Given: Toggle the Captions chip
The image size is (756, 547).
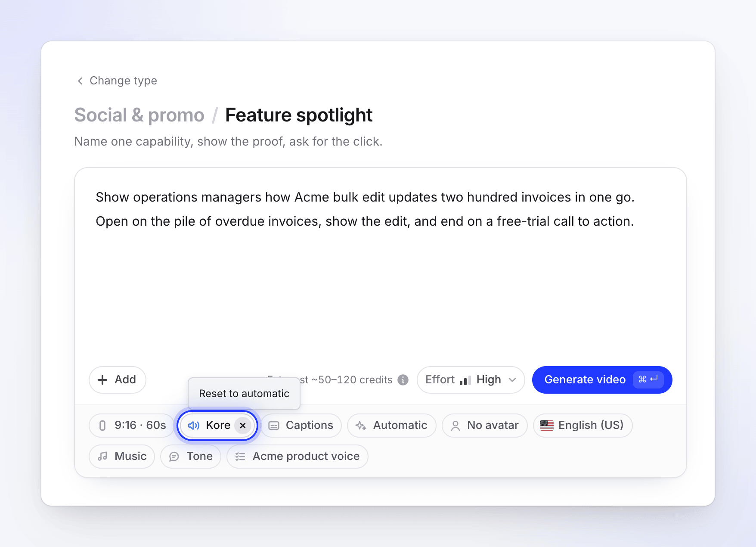Looking at the screenshot, I should (301, 426).
